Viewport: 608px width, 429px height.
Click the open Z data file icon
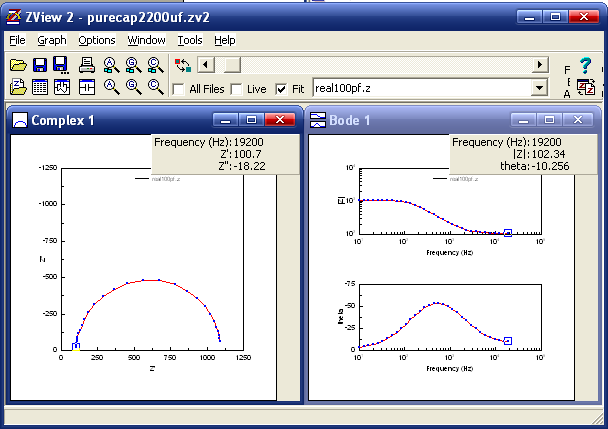tap(18, 87)
